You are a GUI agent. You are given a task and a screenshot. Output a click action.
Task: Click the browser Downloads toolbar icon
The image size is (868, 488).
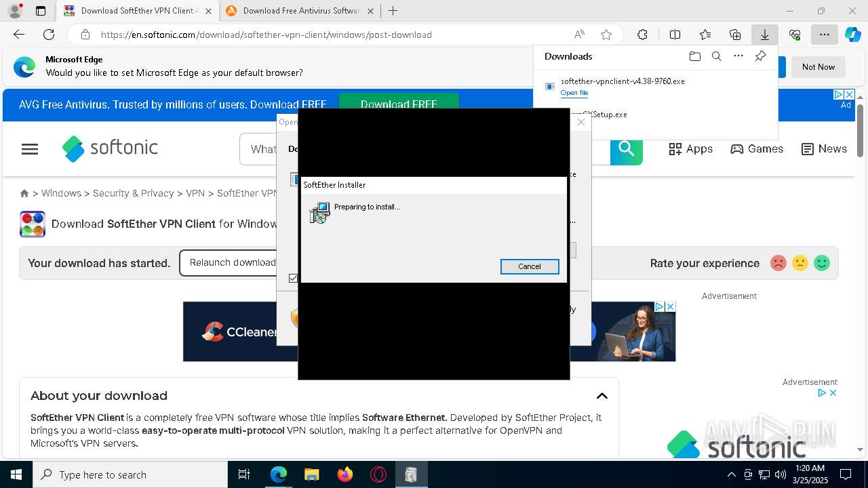tap(764, 35)
